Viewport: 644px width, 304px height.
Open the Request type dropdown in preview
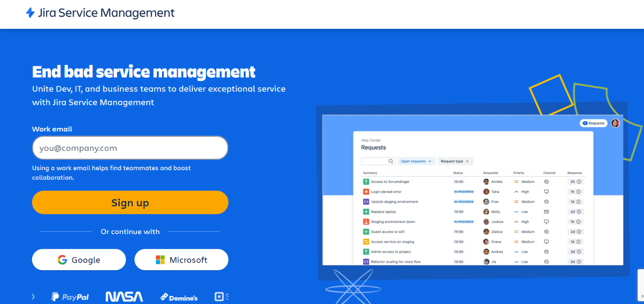coord(455,161)
